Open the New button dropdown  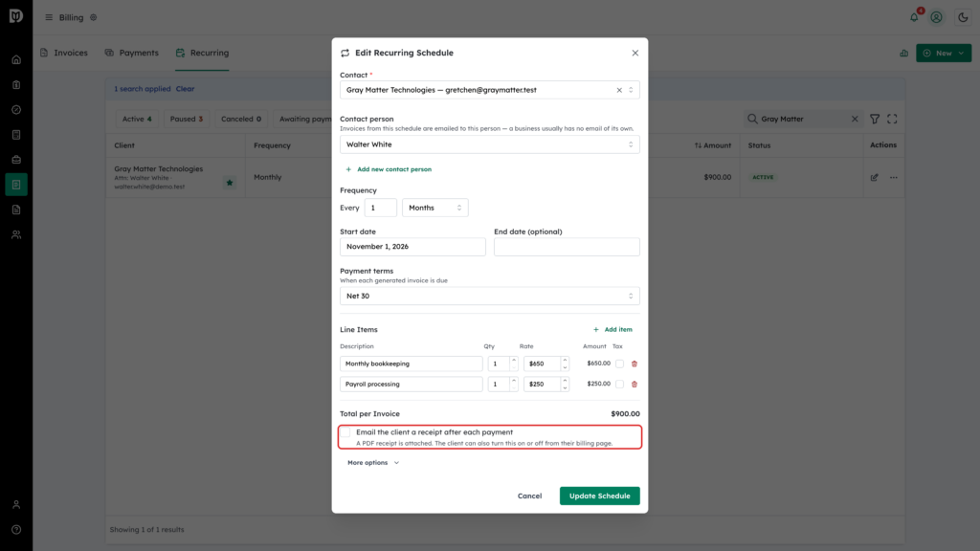click(944, 54)
